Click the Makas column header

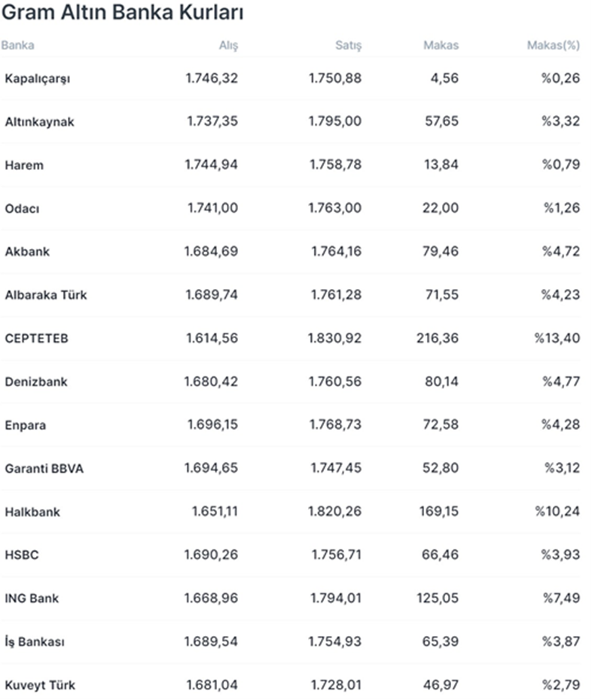(441, 45)
